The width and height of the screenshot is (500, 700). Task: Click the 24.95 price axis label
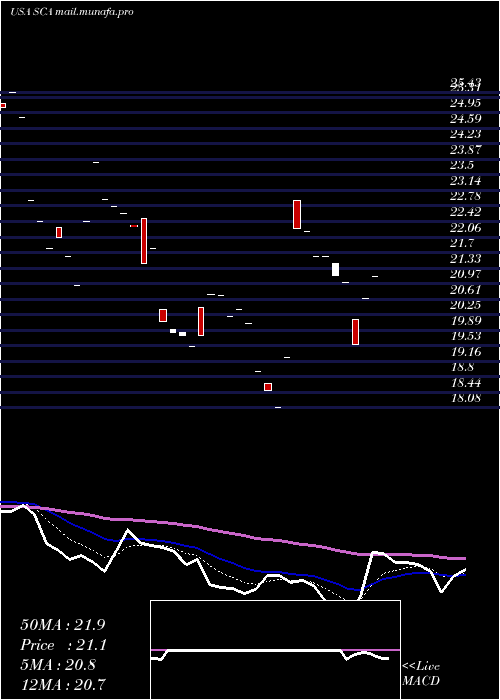coord(465,103)
